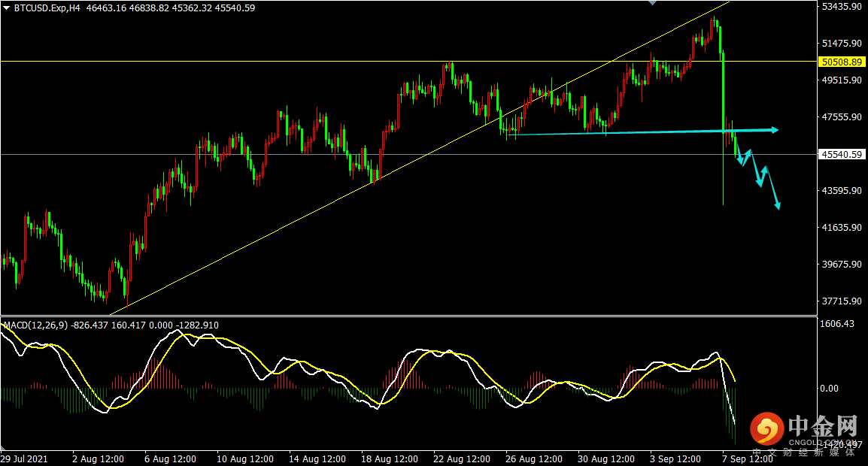
Task: Select the yellow 50508.89 price level label
Action: [842, 62]
